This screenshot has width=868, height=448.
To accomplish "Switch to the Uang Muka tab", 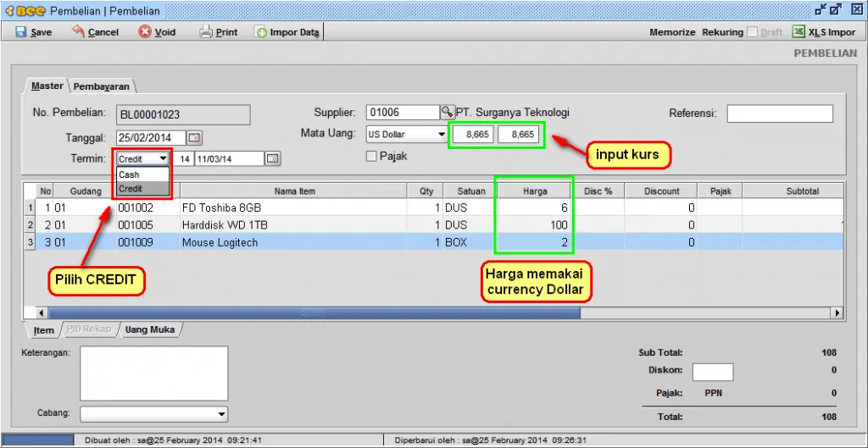I will pos(149,329).
